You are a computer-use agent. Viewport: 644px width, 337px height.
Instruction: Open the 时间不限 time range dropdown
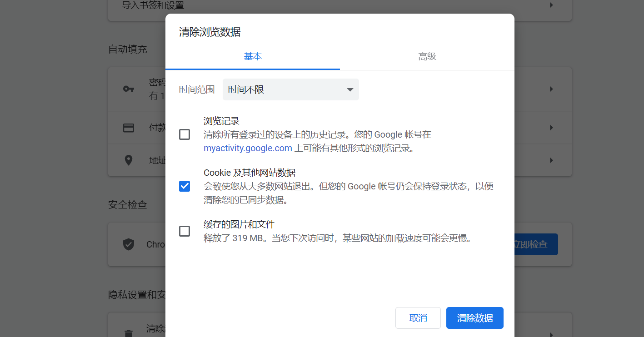290,89
